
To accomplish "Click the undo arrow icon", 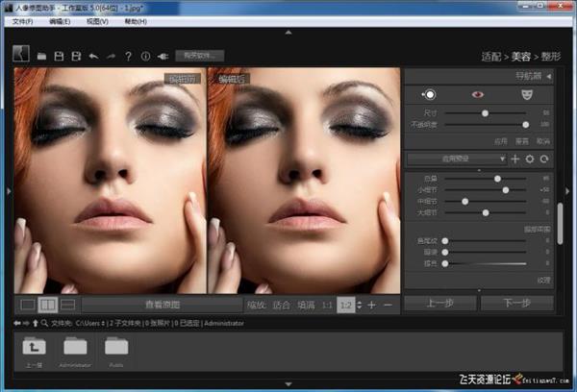I will [x=93, y=56].
